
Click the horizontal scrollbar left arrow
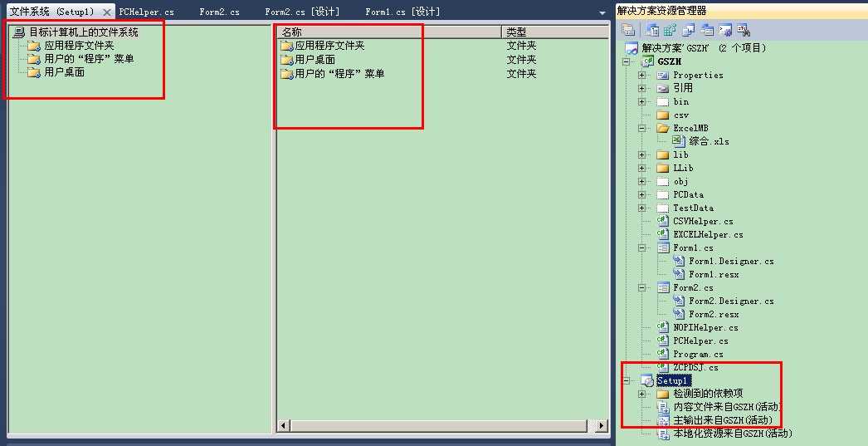click(283, 425)
